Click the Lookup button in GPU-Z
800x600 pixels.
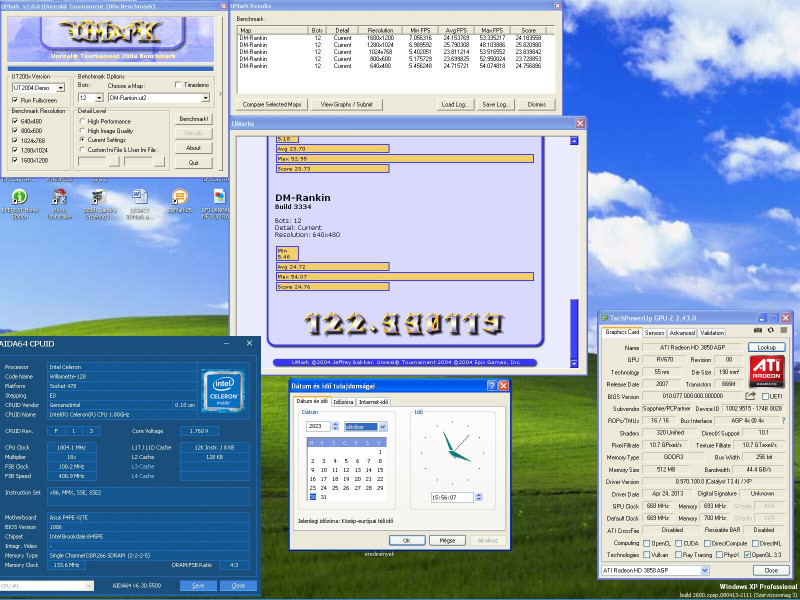(x=766, y=347)
